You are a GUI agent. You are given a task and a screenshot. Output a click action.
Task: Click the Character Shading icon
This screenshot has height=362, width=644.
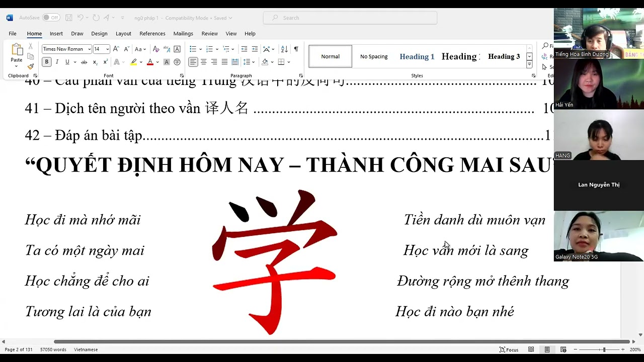coord(167,62)
